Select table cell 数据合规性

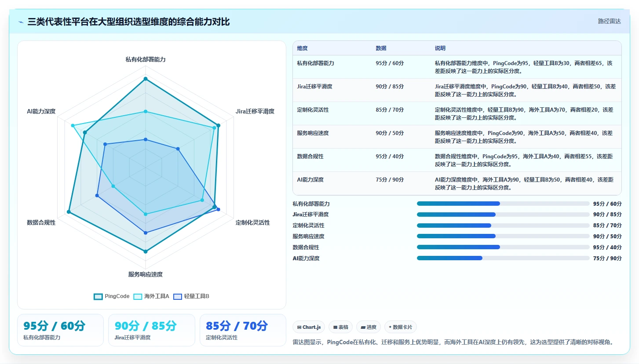310,157
